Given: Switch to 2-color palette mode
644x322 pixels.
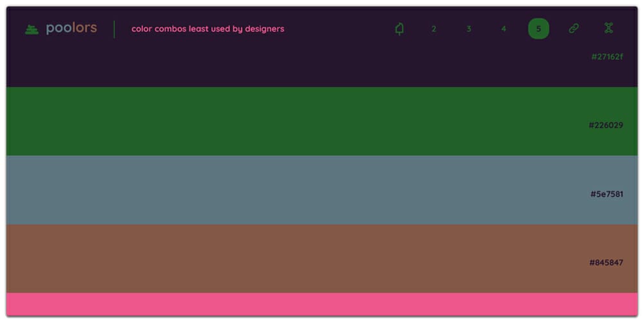Looking at the screenshot, I should (x=434, y=29).
